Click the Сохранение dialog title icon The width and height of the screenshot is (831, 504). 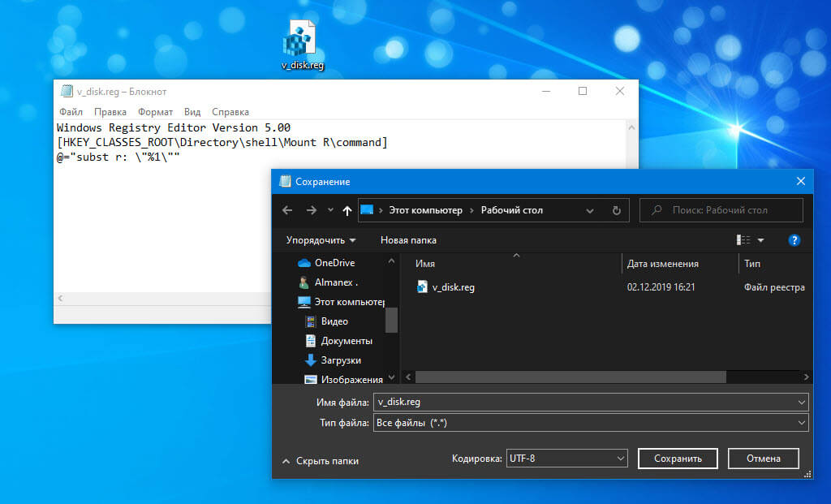point(285,181)
